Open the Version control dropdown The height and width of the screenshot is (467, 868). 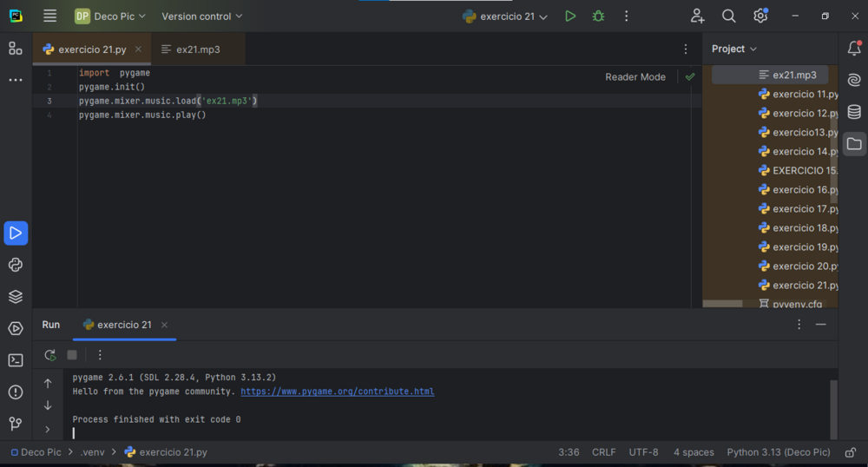pos(202,16)
